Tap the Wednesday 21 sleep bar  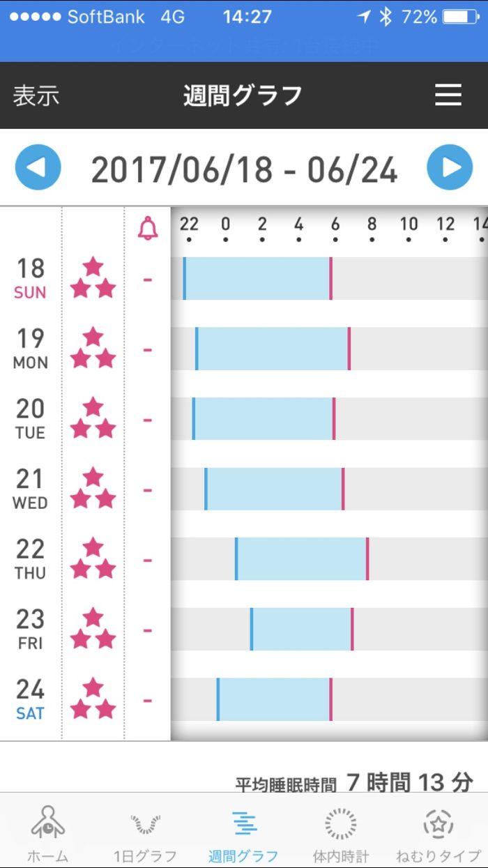click(x=274, y=489)
